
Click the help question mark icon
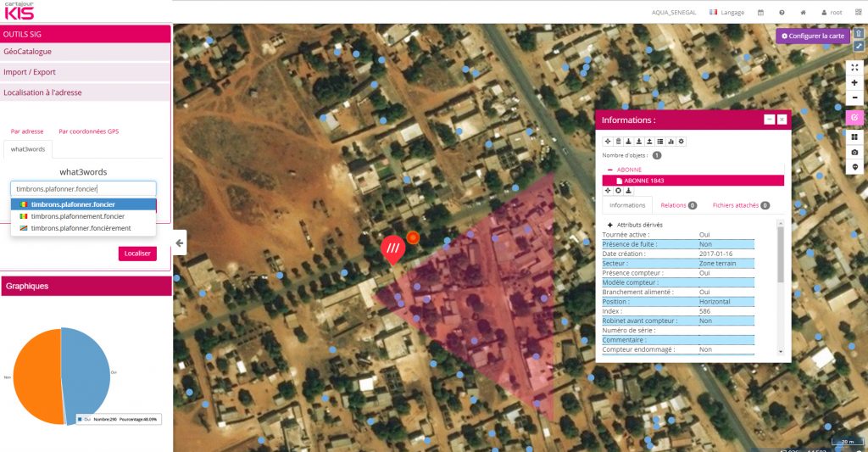[782, 13]
